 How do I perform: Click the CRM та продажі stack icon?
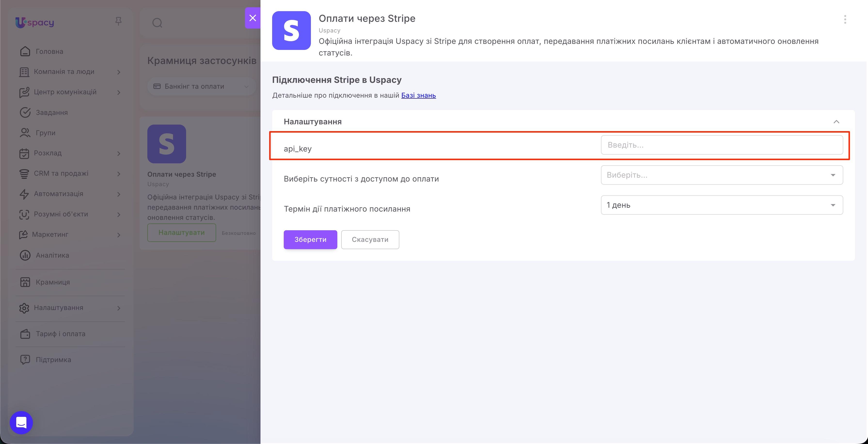pos(24,174)
